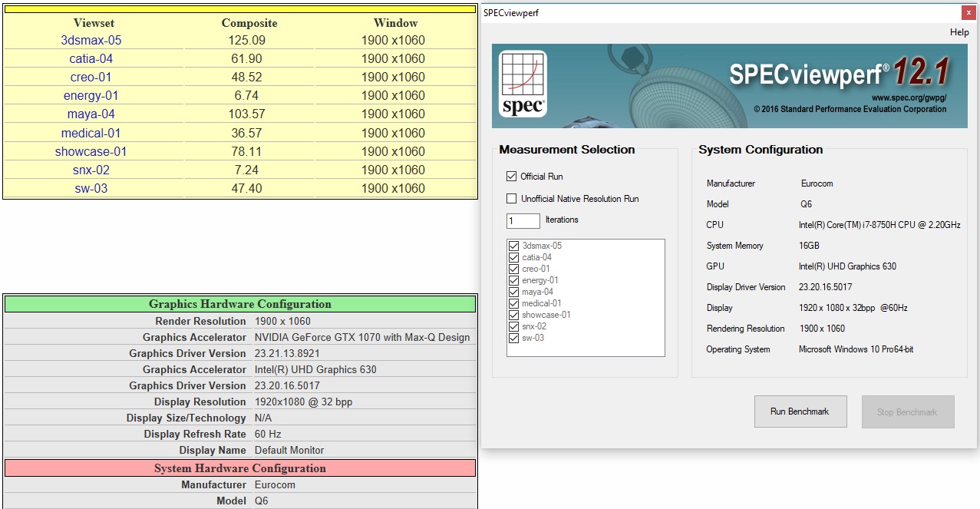Image resolution: width=980 pixels, height=509 pixels.
Task: Click the Stop Benchmark button
Action: click(x=907, y=412)
